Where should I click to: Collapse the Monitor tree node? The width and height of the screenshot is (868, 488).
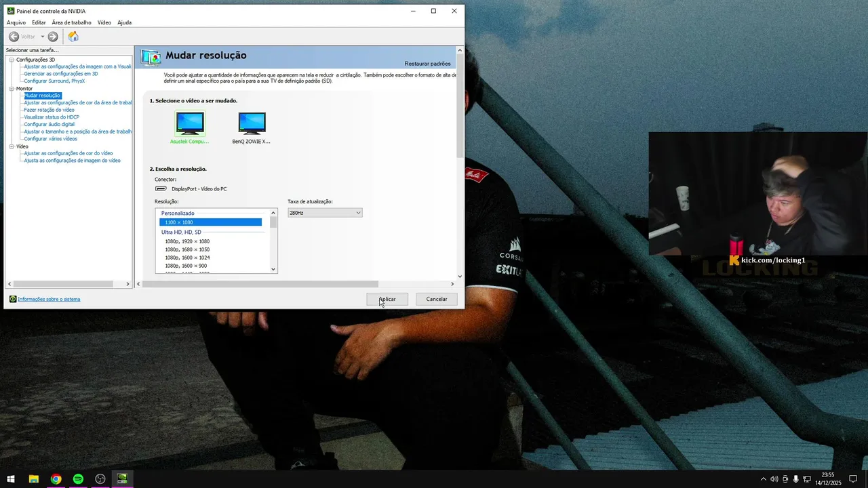point(12,89)
